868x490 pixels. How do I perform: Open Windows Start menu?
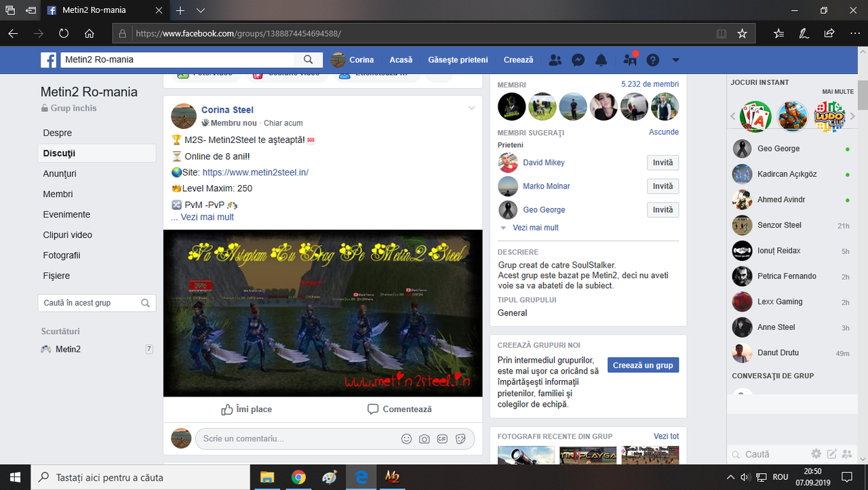point(15,477)
